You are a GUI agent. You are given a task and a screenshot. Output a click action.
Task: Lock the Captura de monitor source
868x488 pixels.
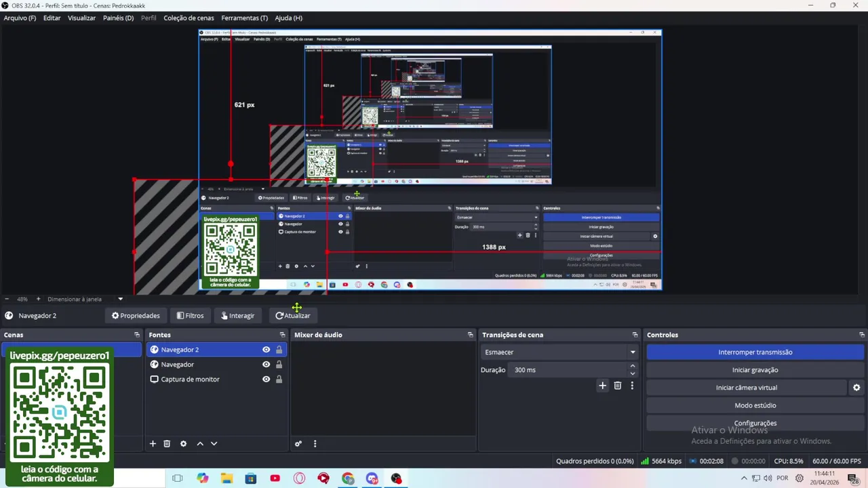pos(279,380)
